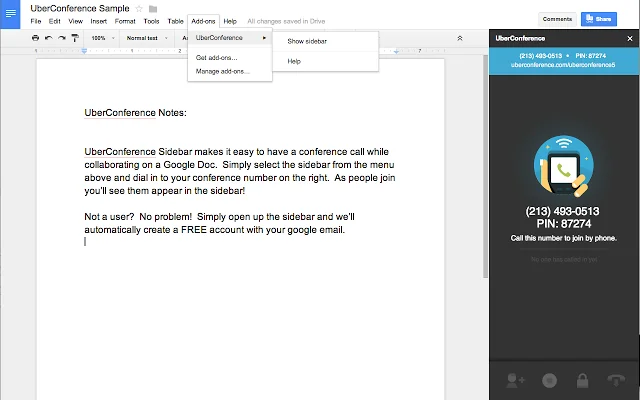The height and width of the screenshot is (400, 640).
Task: Open the Edit menu
Action: coord(54,21)
